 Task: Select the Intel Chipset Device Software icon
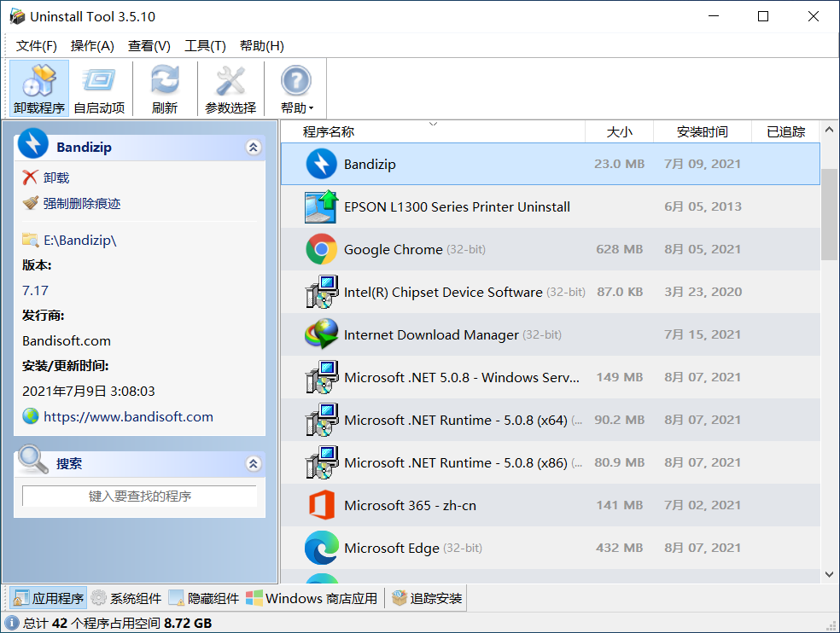coord(322,292)
